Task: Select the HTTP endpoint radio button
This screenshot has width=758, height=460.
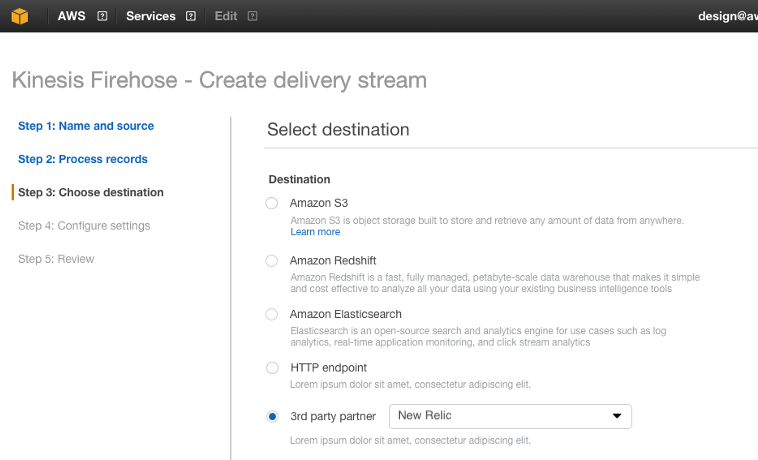Action: 272,368
